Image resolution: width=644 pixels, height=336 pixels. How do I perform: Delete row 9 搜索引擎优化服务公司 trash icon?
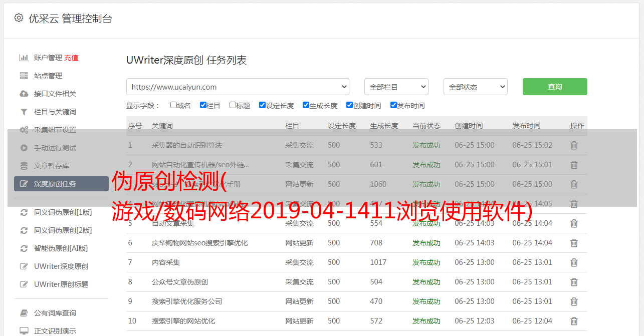tap(574, 301)
